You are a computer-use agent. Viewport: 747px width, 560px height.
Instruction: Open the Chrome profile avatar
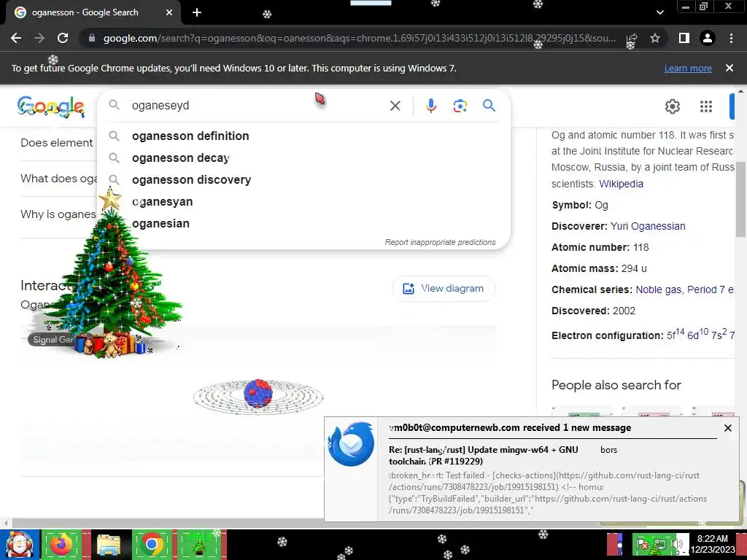tap(708, 38)
